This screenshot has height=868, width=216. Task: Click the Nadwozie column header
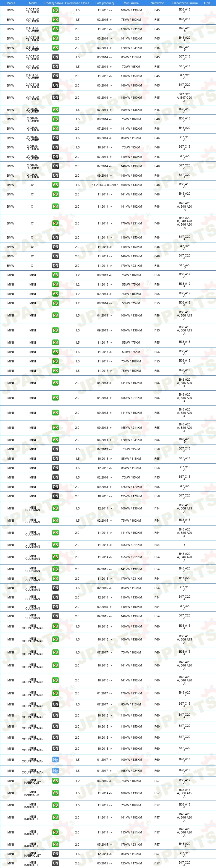[x=157, y=3]
